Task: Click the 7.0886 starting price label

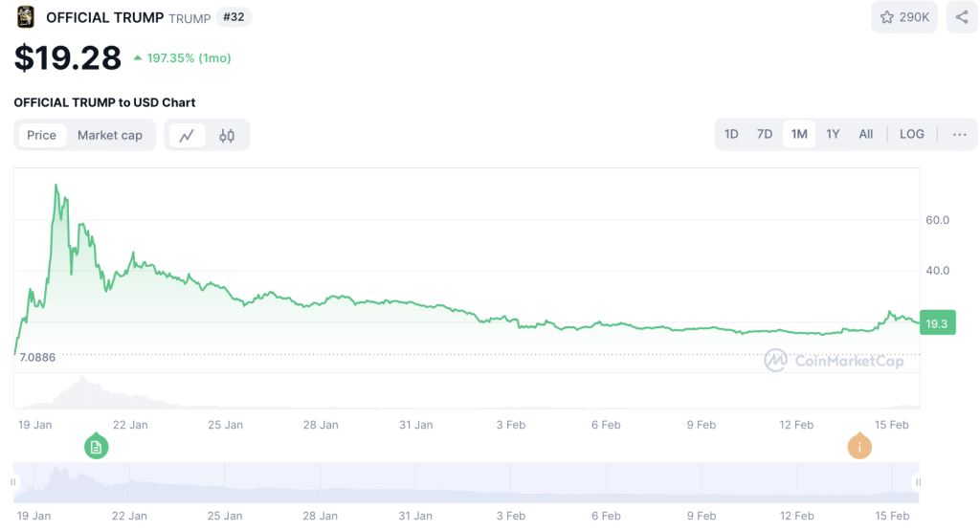Action: click(37, 357)
